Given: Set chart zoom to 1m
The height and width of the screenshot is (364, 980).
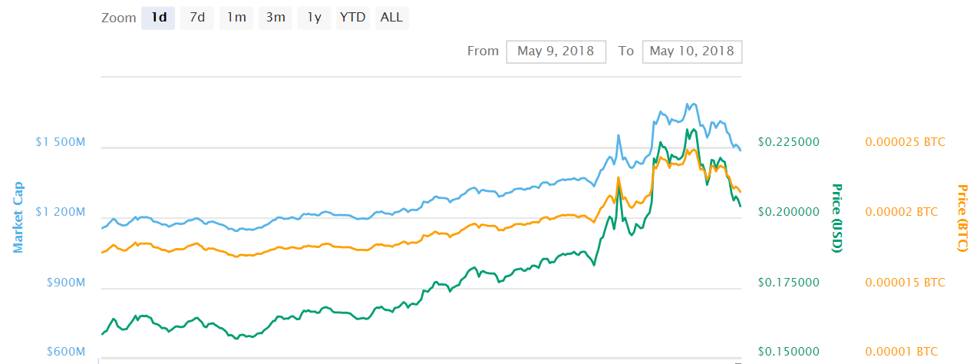Looking at the screenshot, I should click(x=236, y=18).
